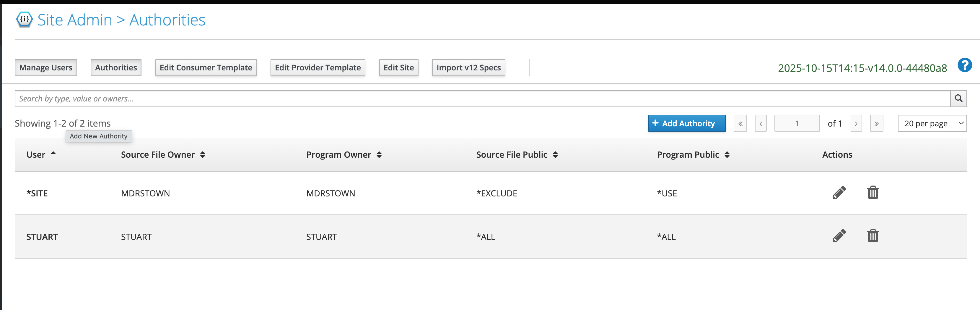The image size is (980, 310).
Task: Open the blue help question mark icon
Action: pos(964,65)
